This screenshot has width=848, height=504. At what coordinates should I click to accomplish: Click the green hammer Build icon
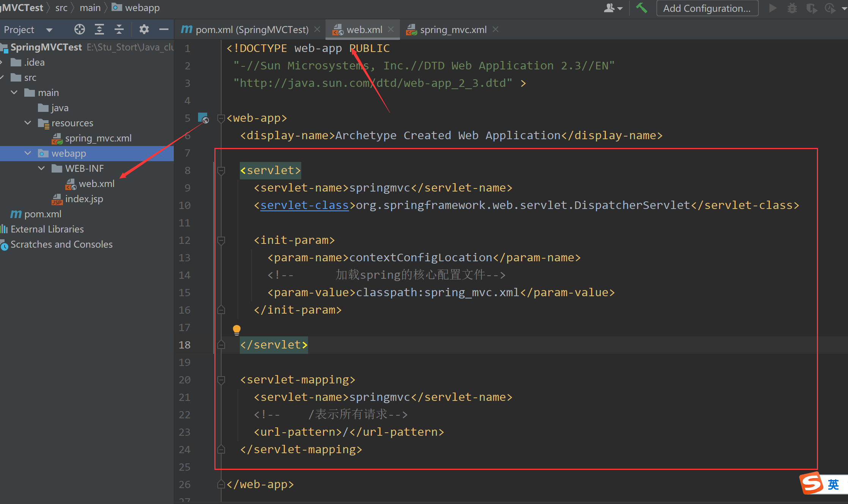[x=642, y=8]
